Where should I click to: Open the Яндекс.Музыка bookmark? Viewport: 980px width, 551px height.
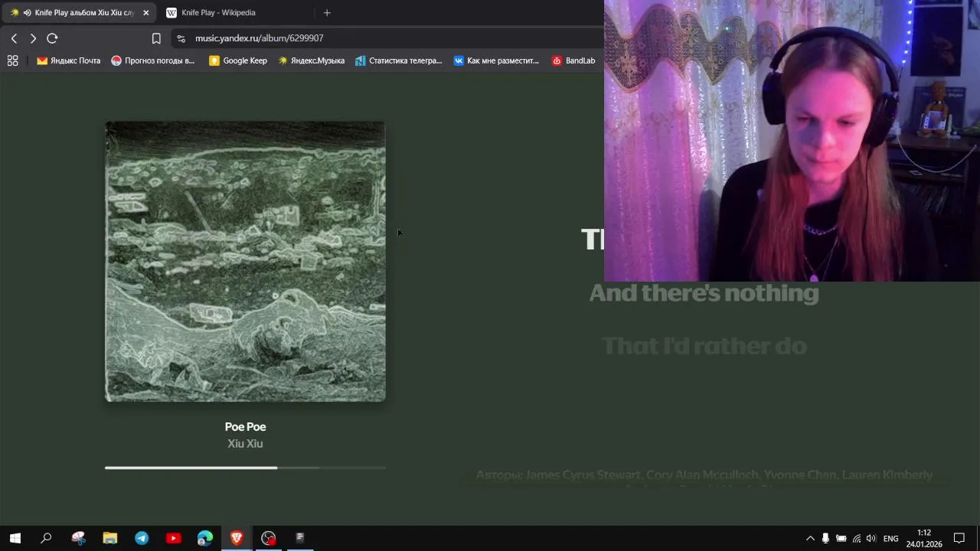click(311, 60)
